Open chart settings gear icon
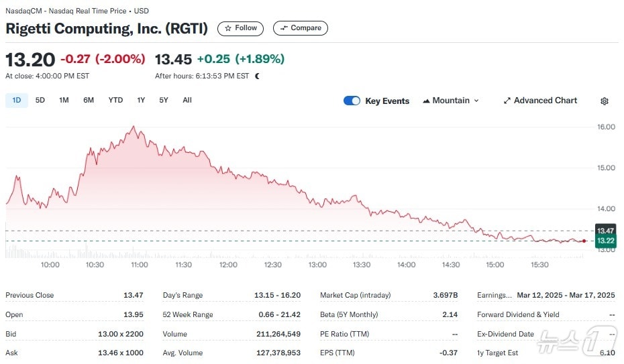Screen dimensions: 624x364 (605, 101)
